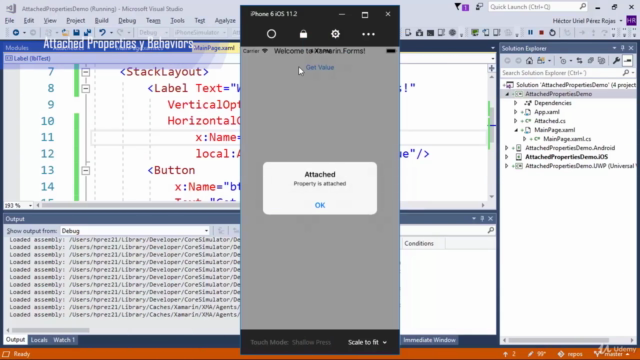Click the Conditions column header

(x=419, y=243)
